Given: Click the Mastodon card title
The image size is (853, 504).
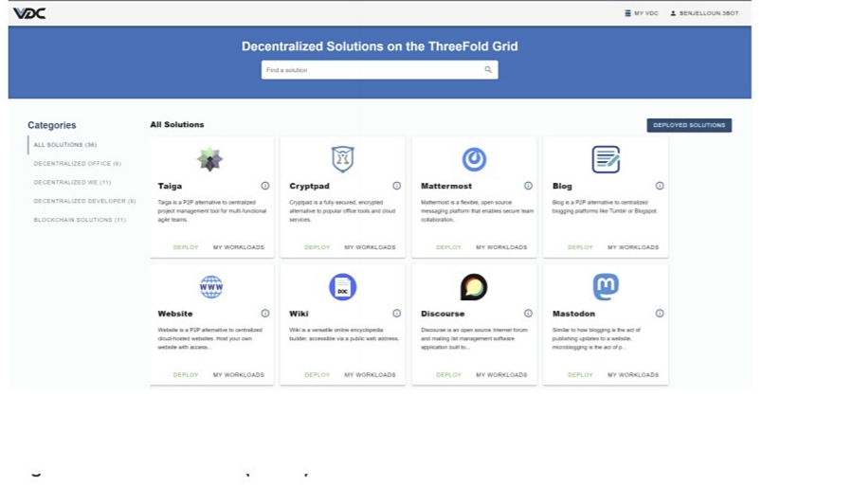Looking at the screenshot, I should pyautogui.click(x=573, y=314).
